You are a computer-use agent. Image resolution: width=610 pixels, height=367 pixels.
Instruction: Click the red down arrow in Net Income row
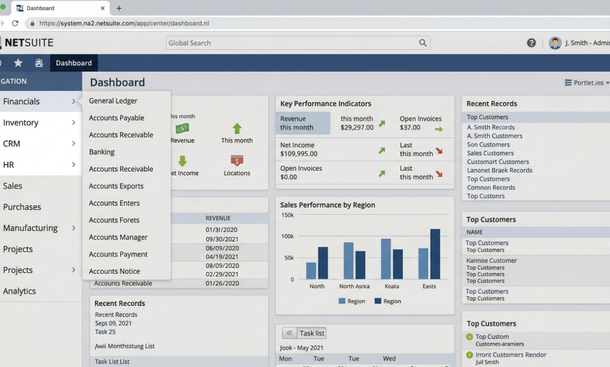tap(439, 151)
